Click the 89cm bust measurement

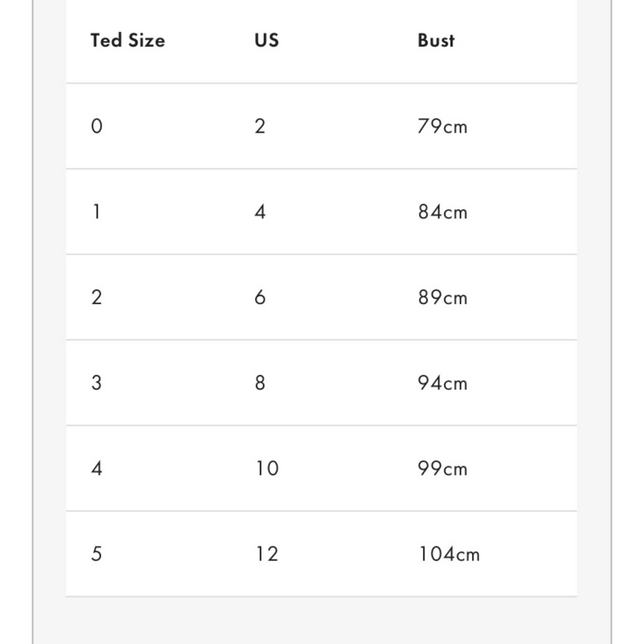[442, 297]
